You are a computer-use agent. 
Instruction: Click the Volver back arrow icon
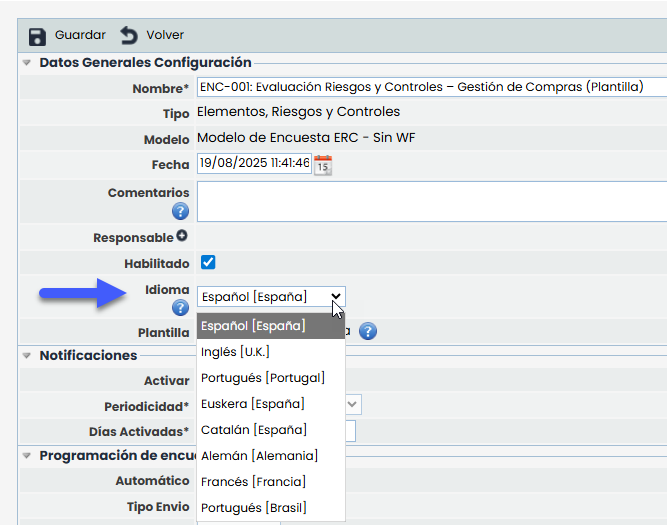(x=129, y=35)
